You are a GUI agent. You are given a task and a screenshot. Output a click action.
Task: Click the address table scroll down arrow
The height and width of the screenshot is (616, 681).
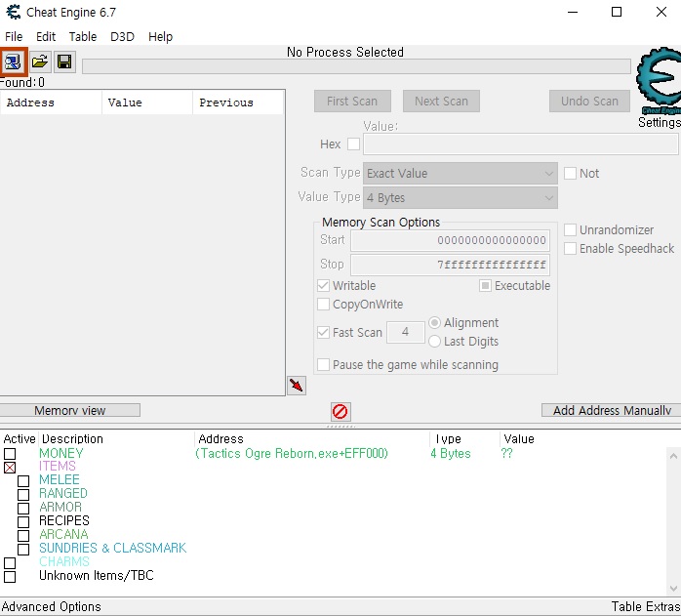click(x=673, y=589)
